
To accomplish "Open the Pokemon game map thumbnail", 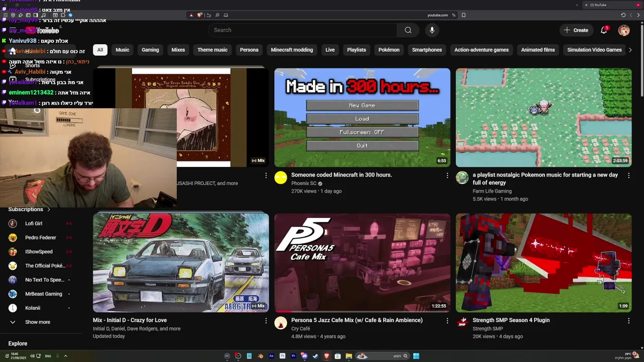I will point(543,118).
